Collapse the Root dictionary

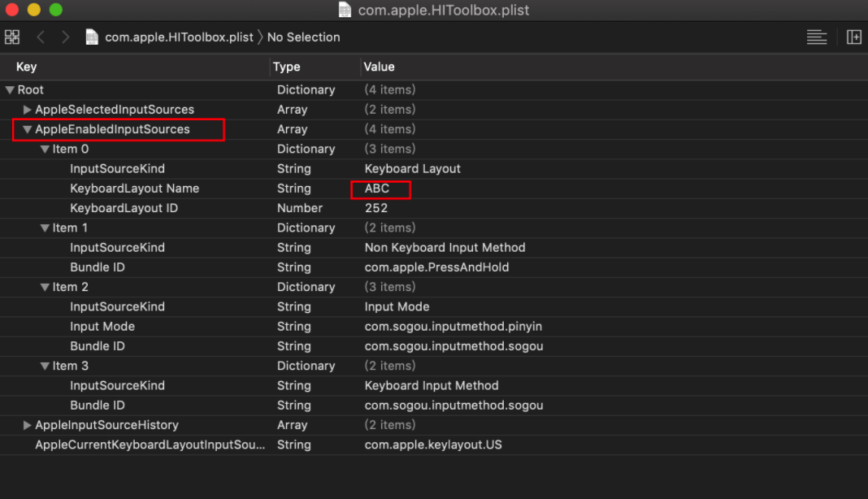click(x=10, y=90)
